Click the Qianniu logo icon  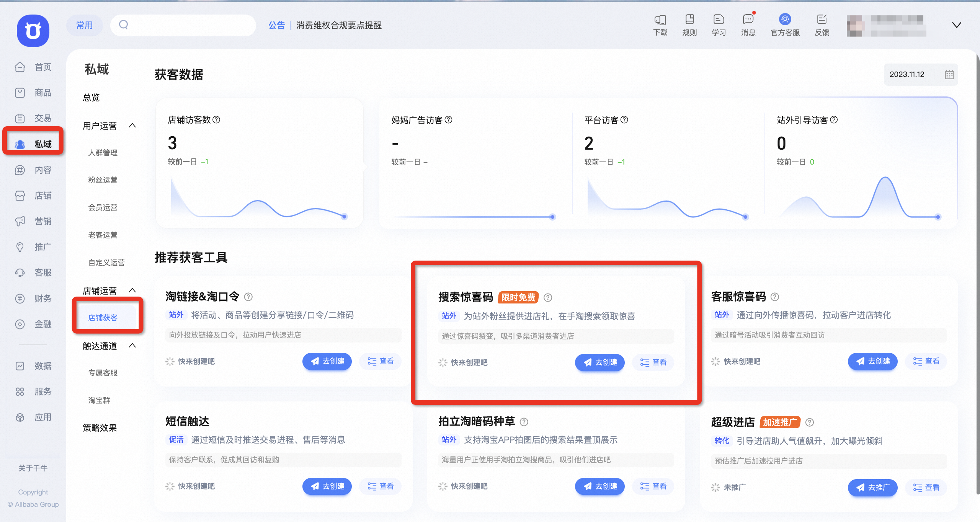tap(33, 31)
